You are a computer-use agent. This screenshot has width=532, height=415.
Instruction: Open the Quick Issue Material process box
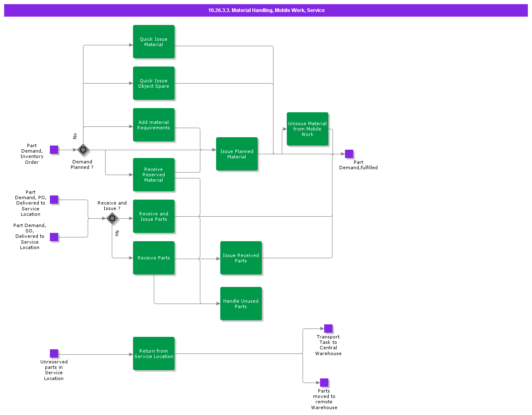154,42
